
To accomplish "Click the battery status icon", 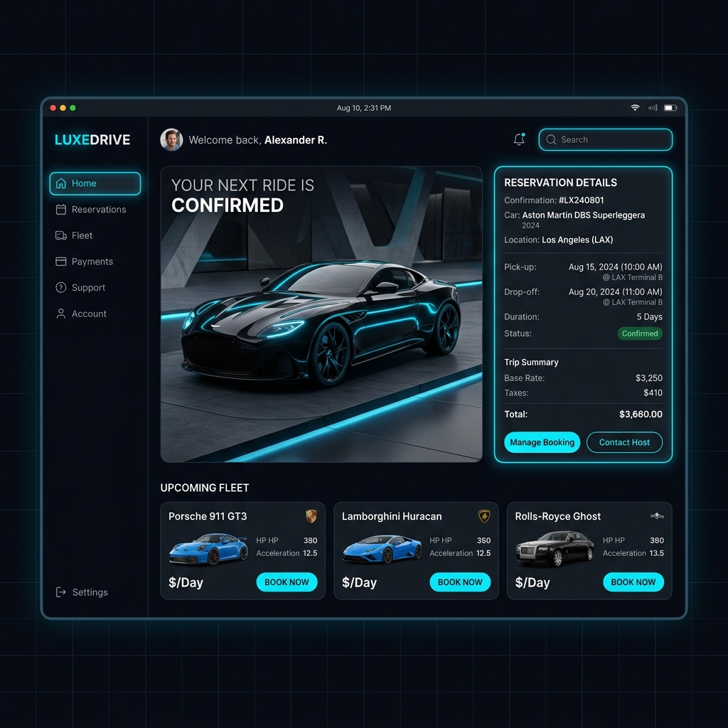I will click(670, 108).
